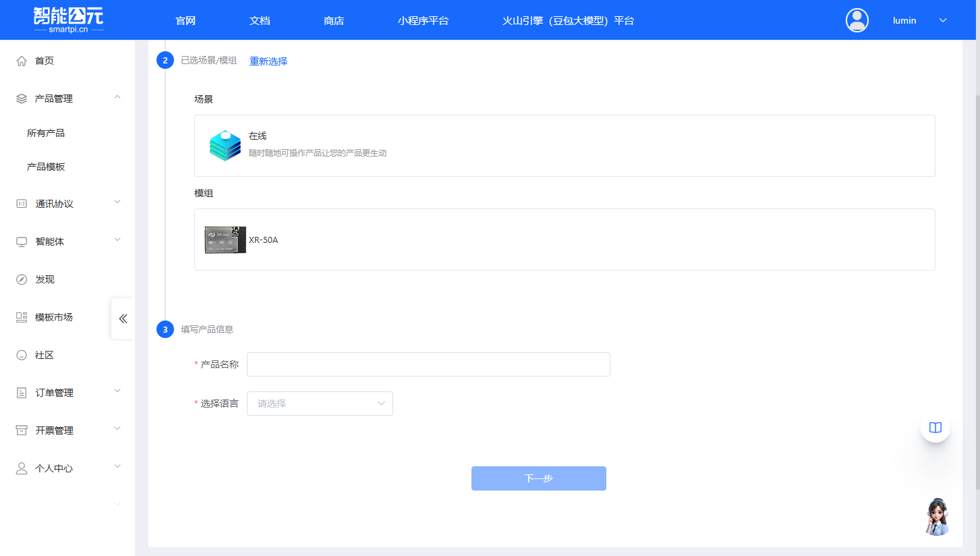The height and width of the screenshot is (556, 980).
Task: Click the 模板市场 sidebar icon
Action: pos(22,317)
